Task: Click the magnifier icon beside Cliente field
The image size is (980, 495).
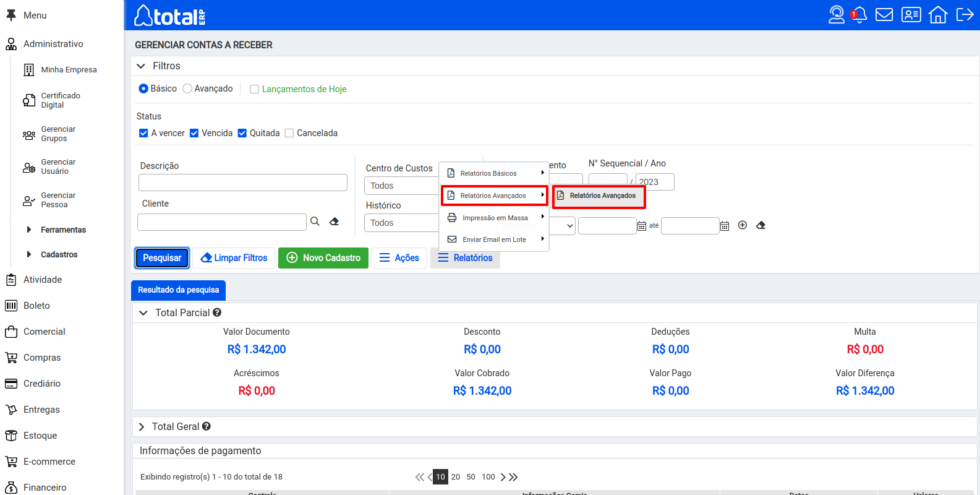Action: click(315, 222)
